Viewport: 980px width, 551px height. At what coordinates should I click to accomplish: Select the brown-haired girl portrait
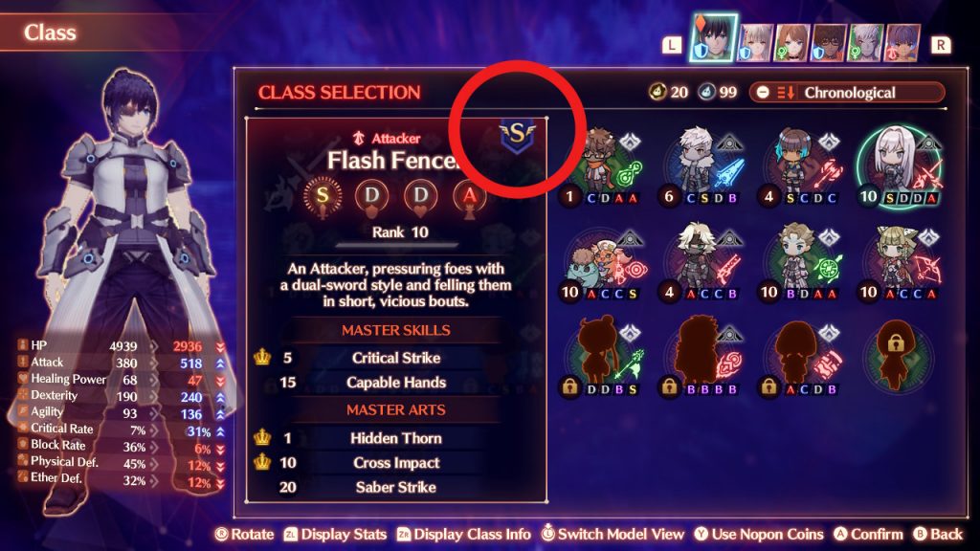point(791,42)
